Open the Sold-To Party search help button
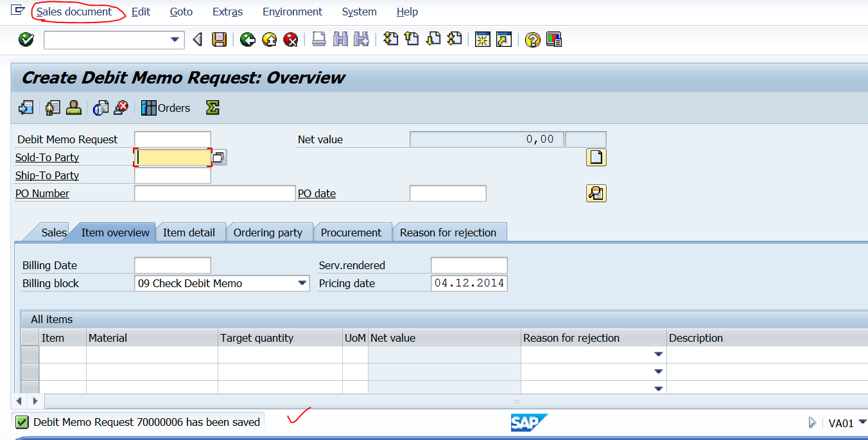This screenshot has height=440, width=868. click(219, 157)
